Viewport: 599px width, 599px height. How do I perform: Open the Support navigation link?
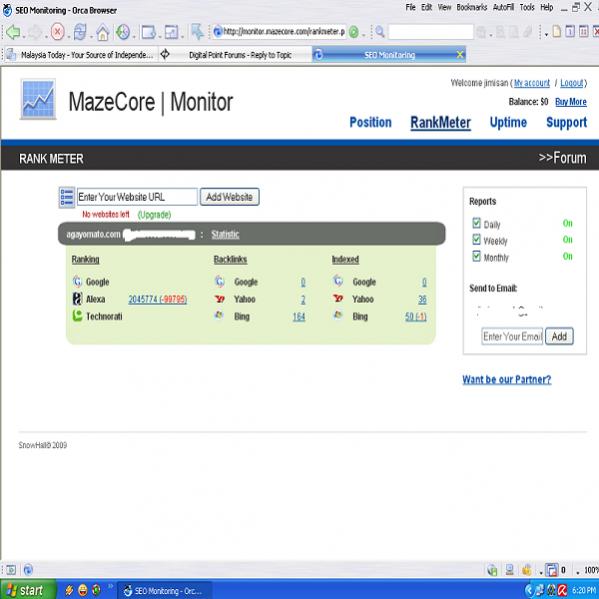point(567,122)
